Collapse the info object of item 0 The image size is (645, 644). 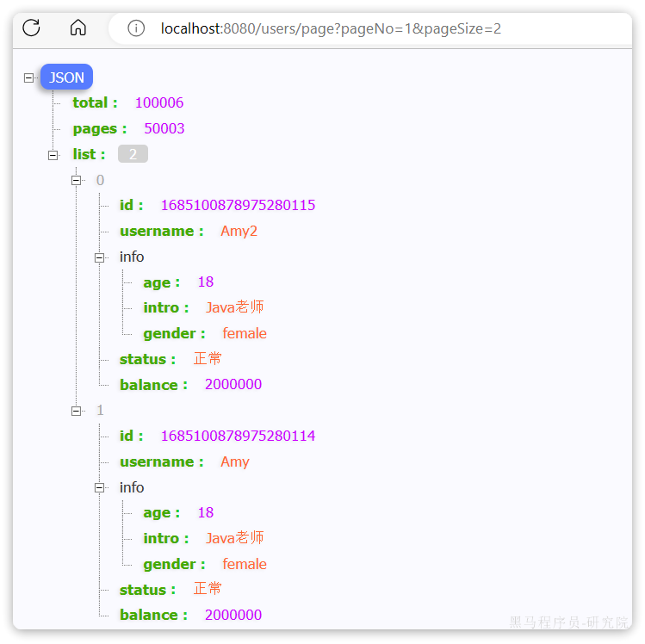[100, 257]
